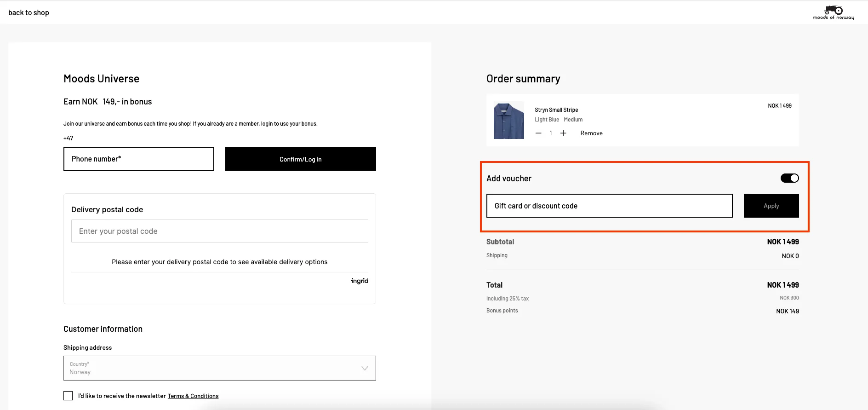Click the Bonus points value NOK 149
Viewport: 868px width, 410px height.
pyautogui.click(x=788, y=311)
